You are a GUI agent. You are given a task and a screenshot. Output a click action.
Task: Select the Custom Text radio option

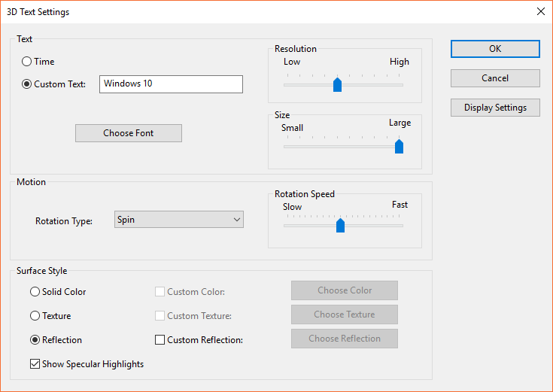(27, 84)
